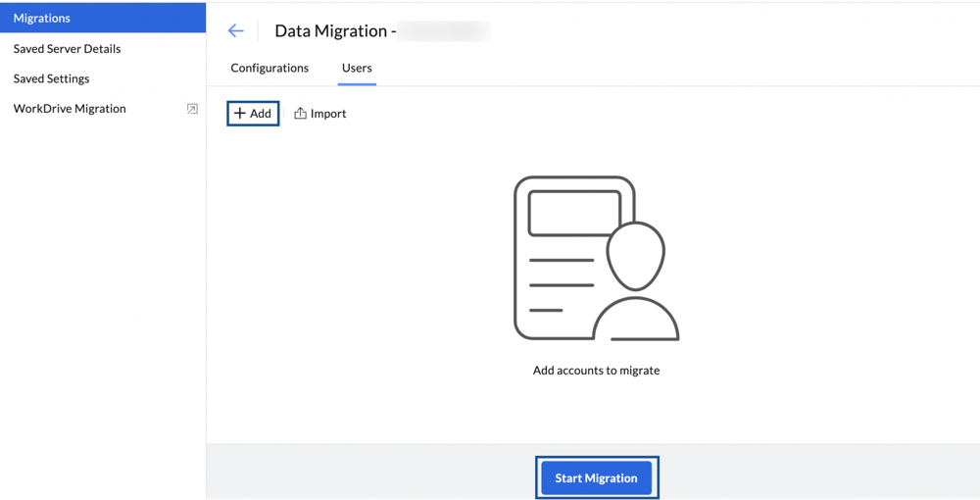Click the 'Add accounts to migrate' text
The width and height of the screenshot is (980, 500).
click(x=596, y=370)
